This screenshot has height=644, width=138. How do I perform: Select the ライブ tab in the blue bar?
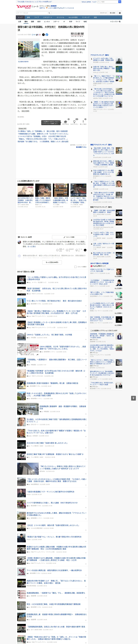click(37, 17)
